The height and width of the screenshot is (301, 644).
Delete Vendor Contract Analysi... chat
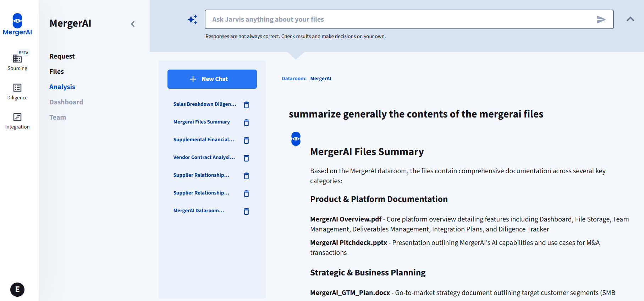[x=247, y=158]
